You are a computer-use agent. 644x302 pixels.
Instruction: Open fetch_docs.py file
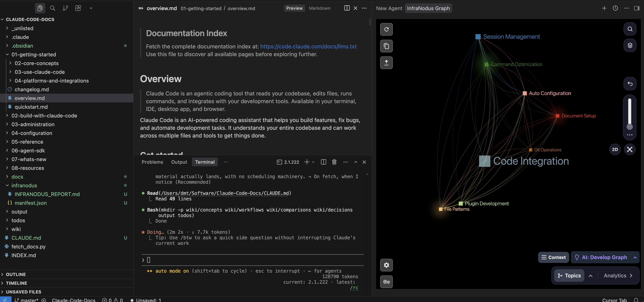tap(28, 246)
